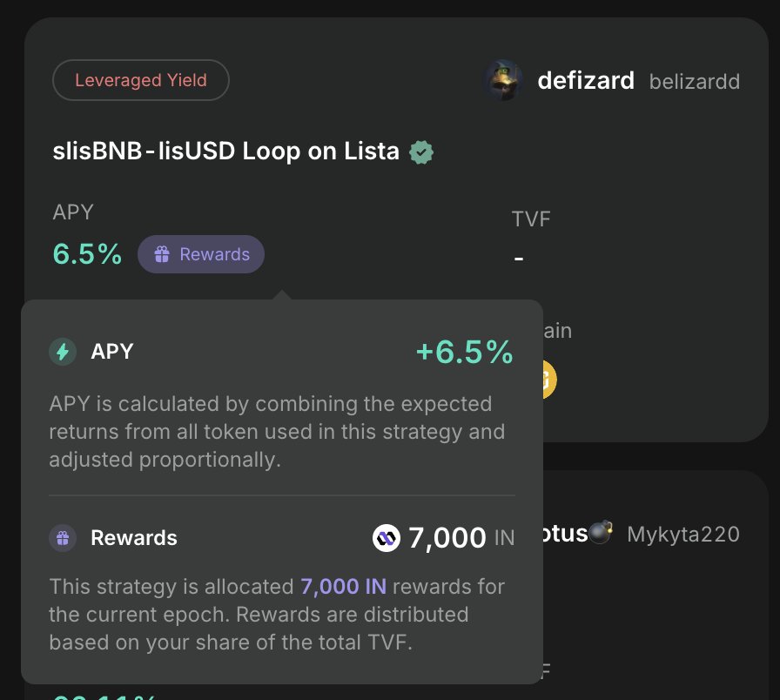
Task: Click the lightning bolt APY icon in tooltip
Action: [63, 352]
